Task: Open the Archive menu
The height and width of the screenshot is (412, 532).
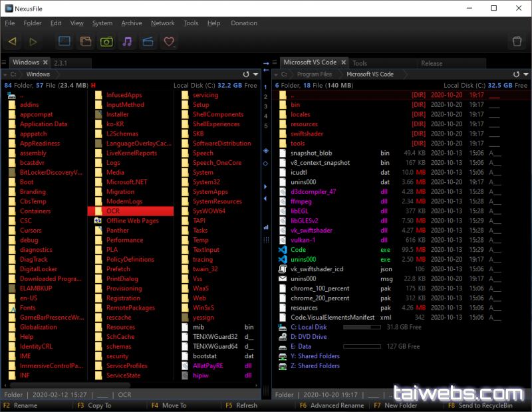Action: 131,23
